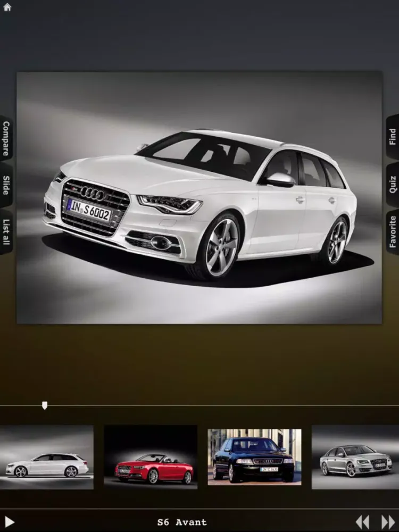
Task: Click the slider handle on gallery track
Action: click(x=45, y=405)
